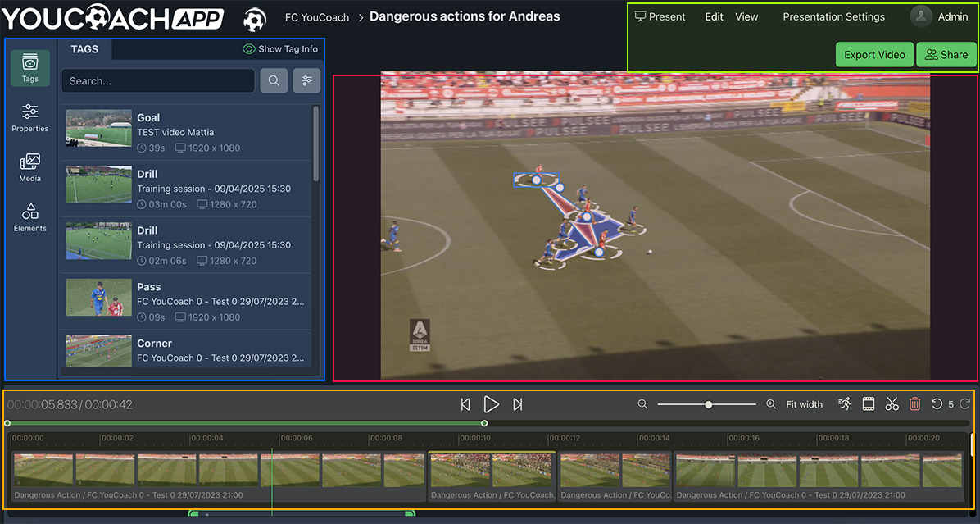Select the Goal tag thumbnail

(x=99, y=129)
